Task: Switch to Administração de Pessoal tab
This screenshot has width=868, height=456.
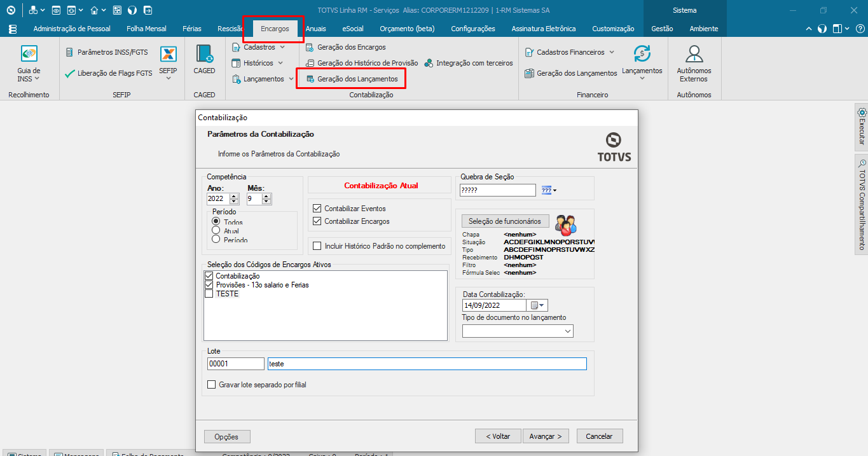Action: pyautogui.click(x=72, y=29)
